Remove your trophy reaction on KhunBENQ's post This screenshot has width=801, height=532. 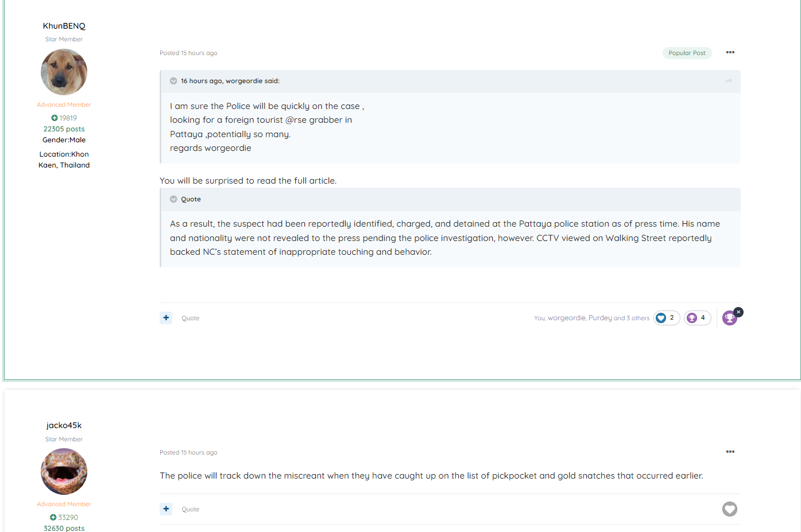click(x=738, y=312)
